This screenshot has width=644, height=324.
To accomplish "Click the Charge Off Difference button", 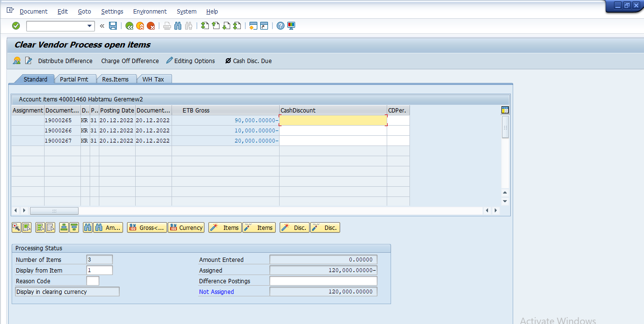I will 130,61.
